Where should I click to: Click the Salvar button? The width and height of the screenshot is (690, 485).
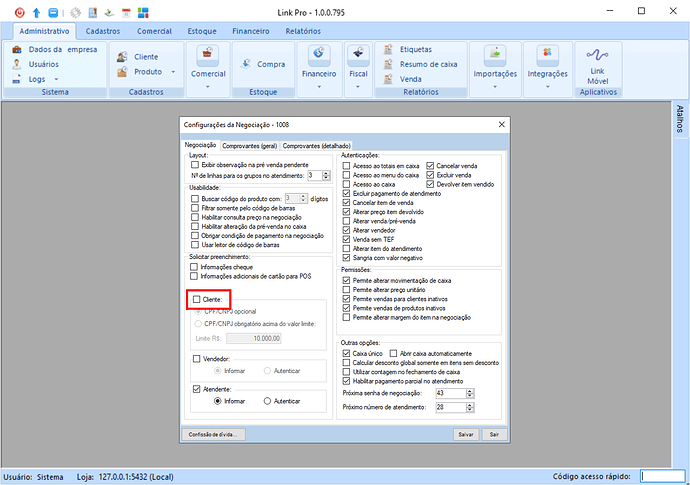tap(465, 435)
